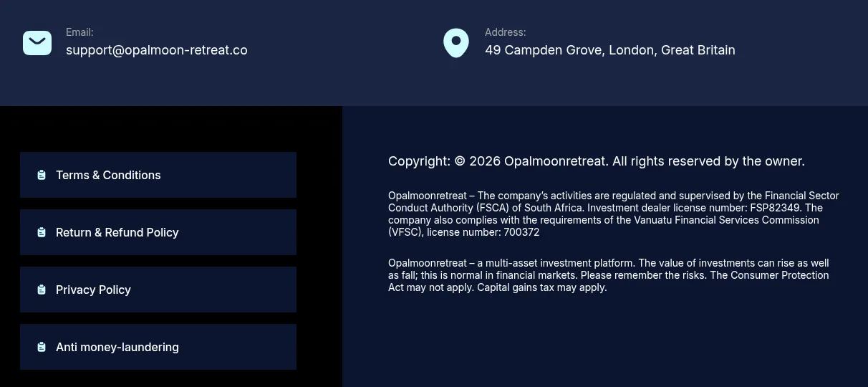Viewport: 868px width, 387px height.
Task: Click the address location pin icon
Action: [456, 43]
